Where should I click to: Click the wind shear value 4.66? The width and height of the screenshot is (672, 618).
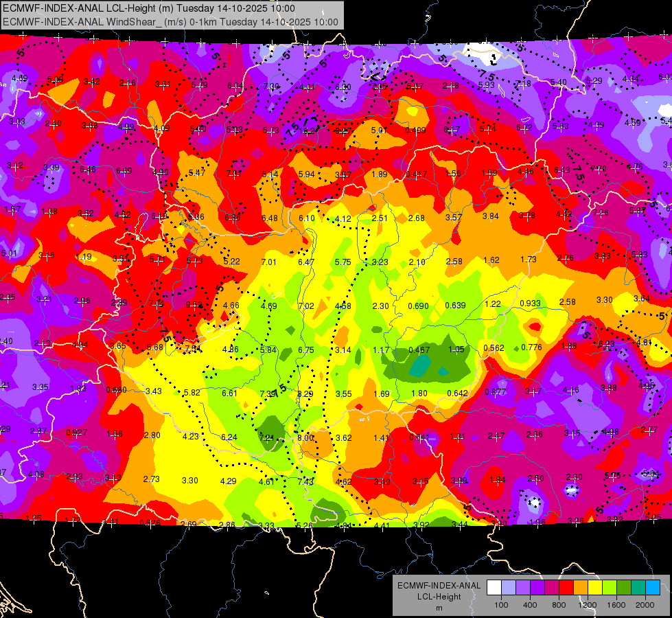231,306
